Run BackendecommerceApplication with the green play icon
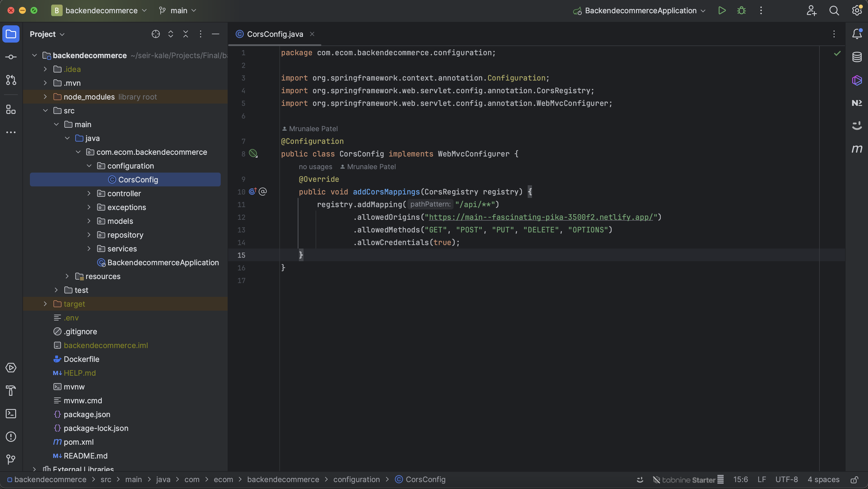 tap(722, 10)
